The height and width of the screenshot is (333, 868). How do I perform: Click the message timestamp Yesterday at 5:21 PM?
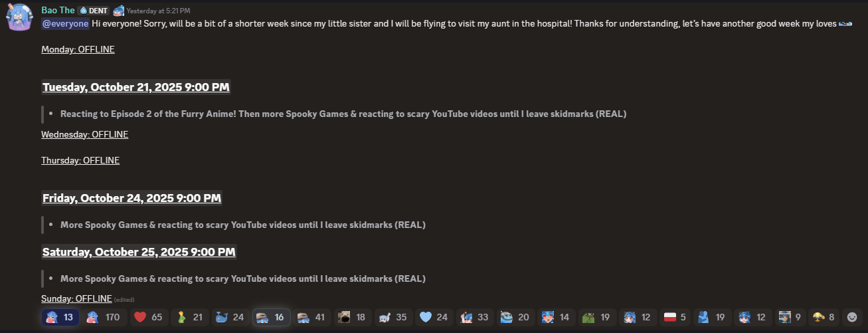(158, 11)
